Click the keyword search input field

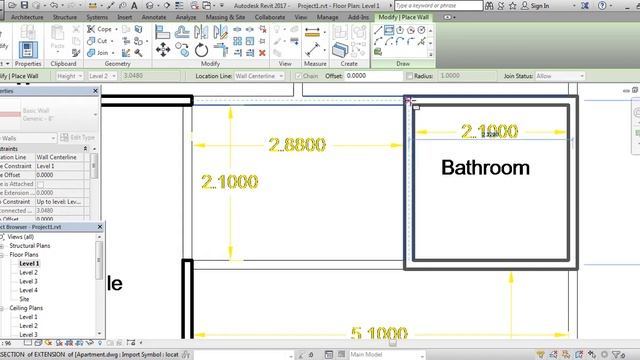pyautogui.click(x=438, y=6)
